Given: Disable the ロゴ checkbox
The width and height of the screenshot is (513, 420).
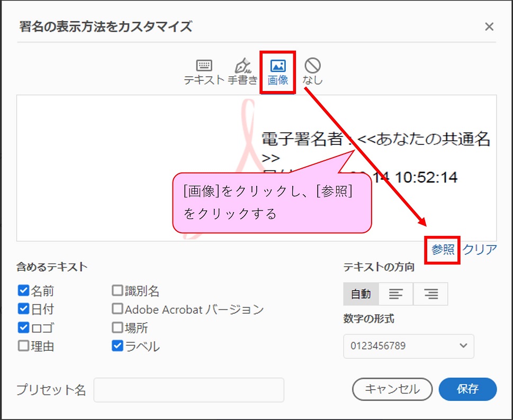Looking at the screenshot, I should [23, 327].
